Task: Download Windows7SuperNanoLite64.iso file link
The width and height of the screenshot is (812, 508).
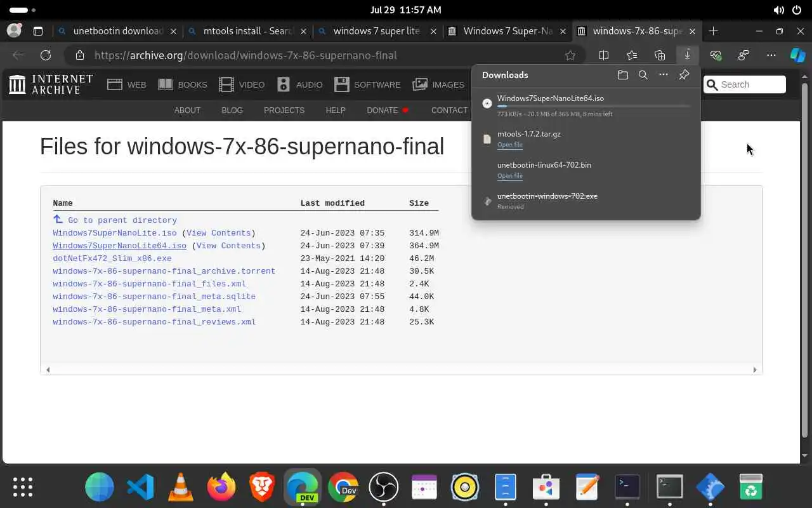Action: [119, 246]
